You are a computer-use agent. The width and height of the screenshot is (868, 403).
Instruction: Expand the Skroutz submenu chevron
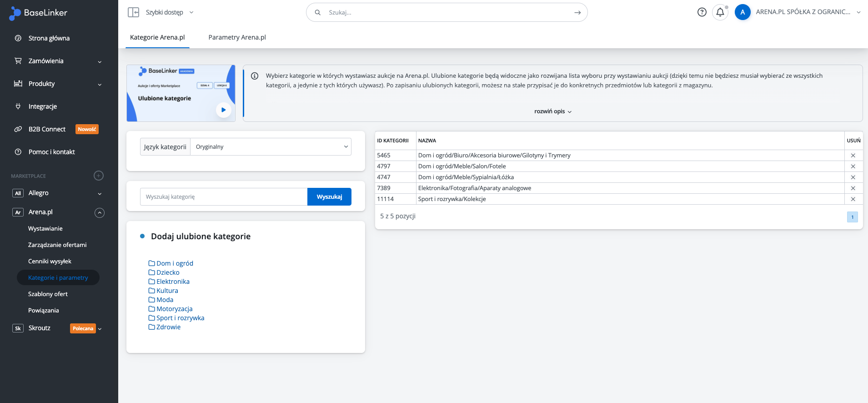click(x=100, y=329)
